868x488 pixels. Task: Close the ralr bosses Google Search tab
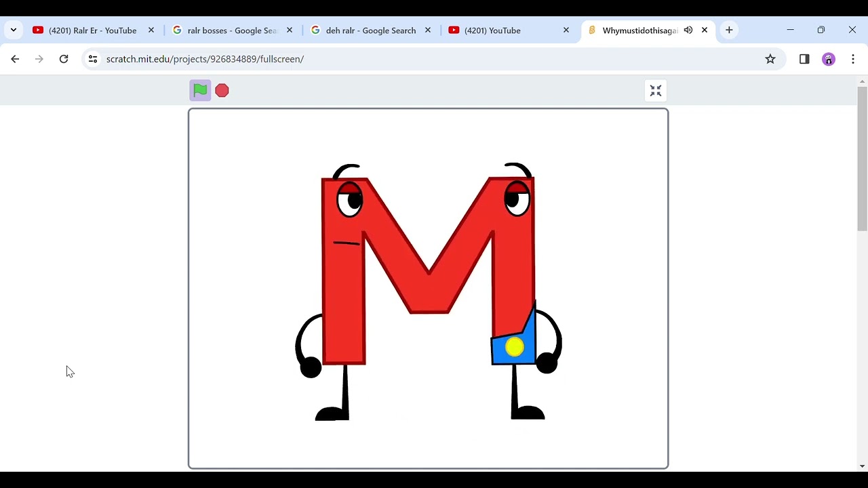290,30
